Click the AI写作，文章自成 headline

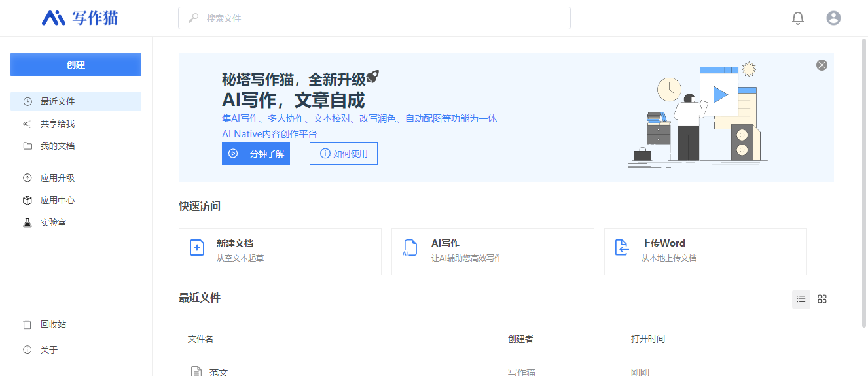pos(293,100)
